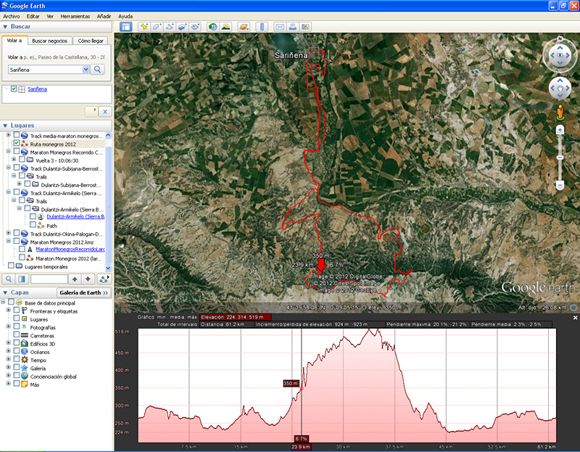Viewport: 580px width, 452px height.
Task: Open the search box dropdown arrow
Action: point(86,69)
